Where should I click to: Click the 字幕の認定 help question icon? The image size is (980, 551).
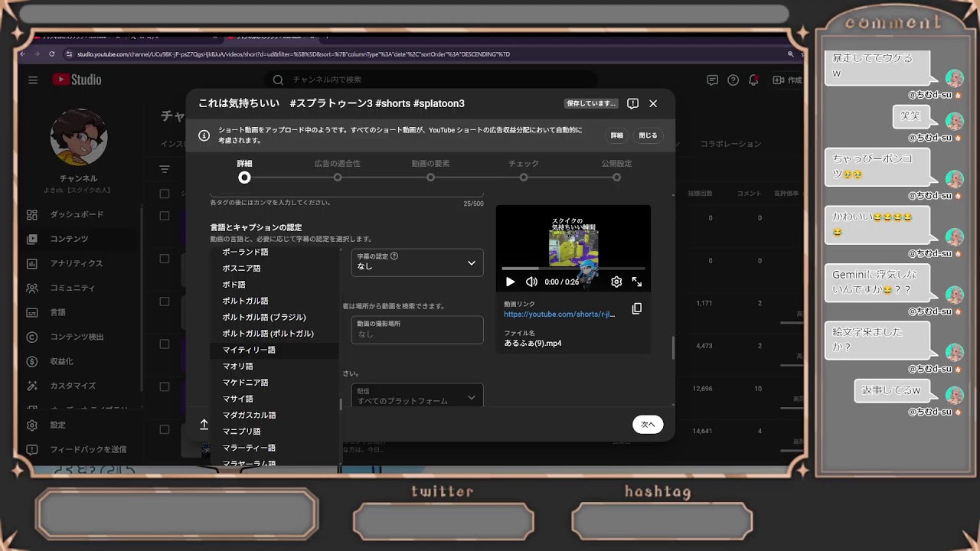click(394, 256)
